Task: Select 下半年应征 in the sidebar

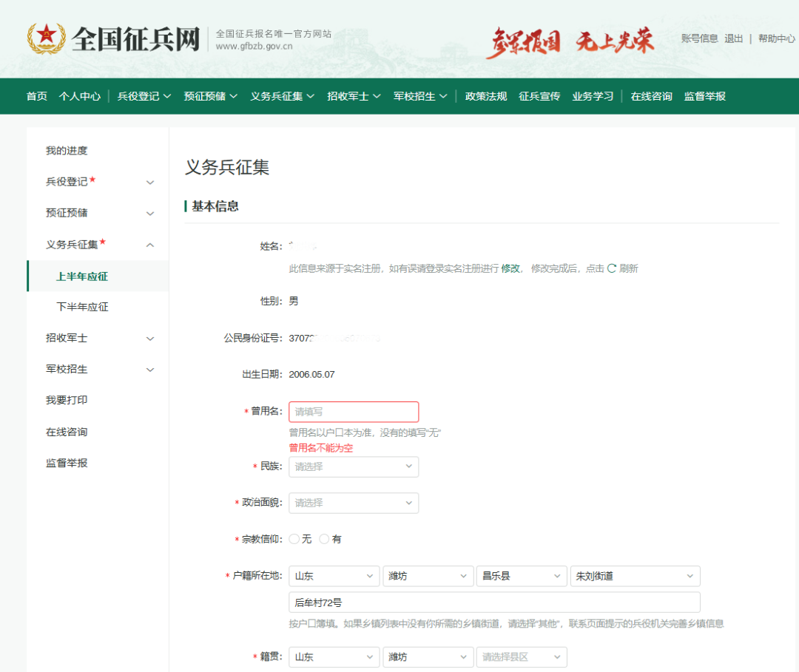Action: [x=82, y=307]
